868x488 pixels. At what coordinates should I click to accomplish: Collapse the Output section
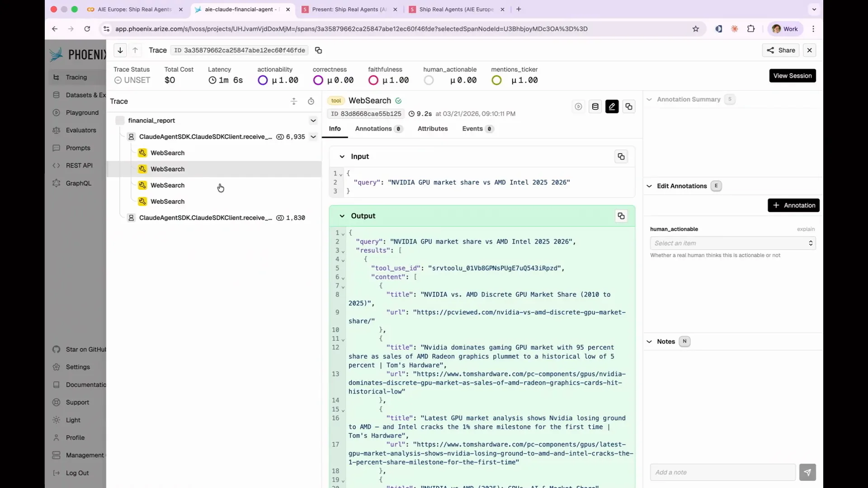(x=342, y=216)
